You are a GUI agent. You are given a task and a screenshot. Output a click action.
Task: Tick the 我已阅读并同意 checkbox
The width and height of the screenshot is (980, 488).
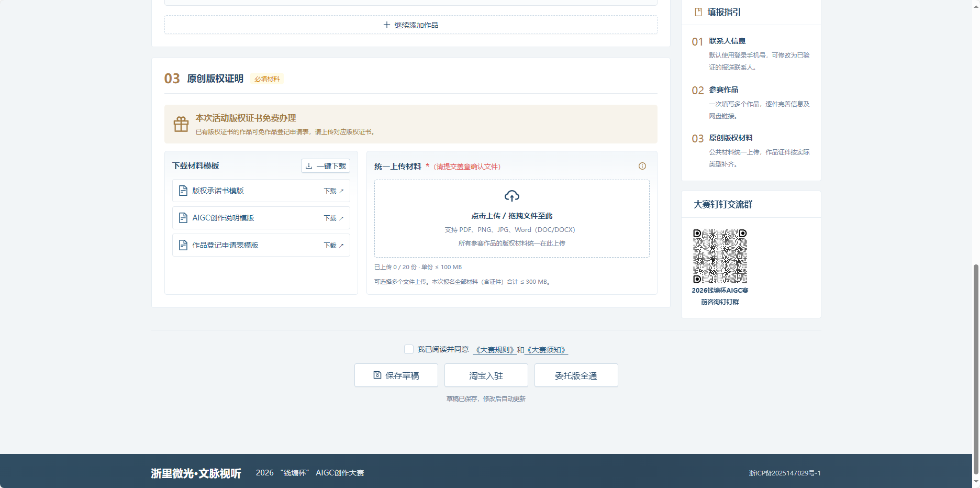tap(409, 349)
